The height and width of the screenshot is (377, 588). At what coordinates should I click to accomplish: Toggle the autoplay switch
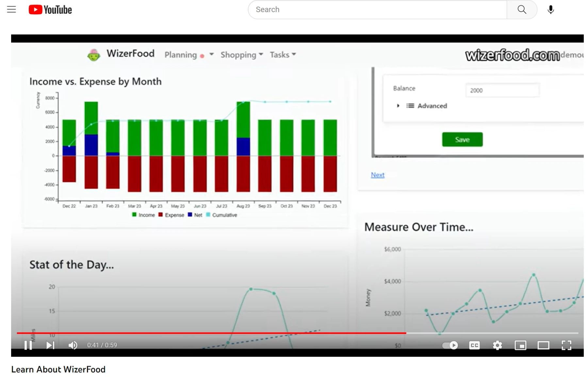pos(450,345)
